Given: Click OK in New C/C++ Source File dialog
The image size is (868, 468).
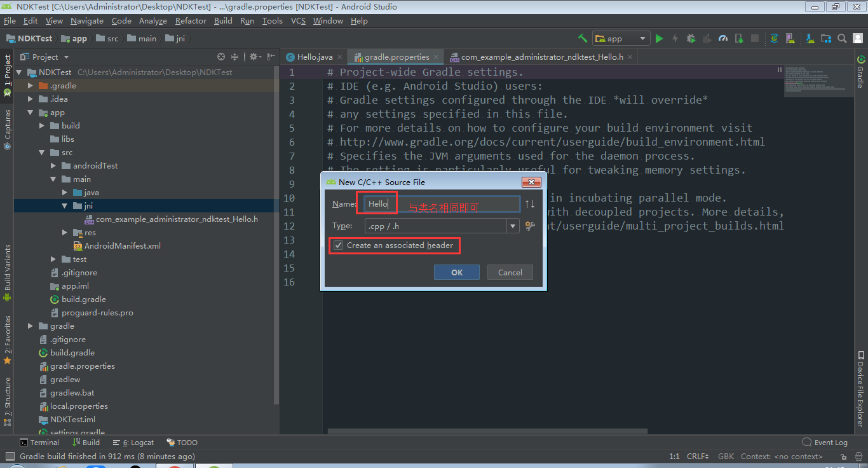Looking at the screenshot, I should pos(457,272).
